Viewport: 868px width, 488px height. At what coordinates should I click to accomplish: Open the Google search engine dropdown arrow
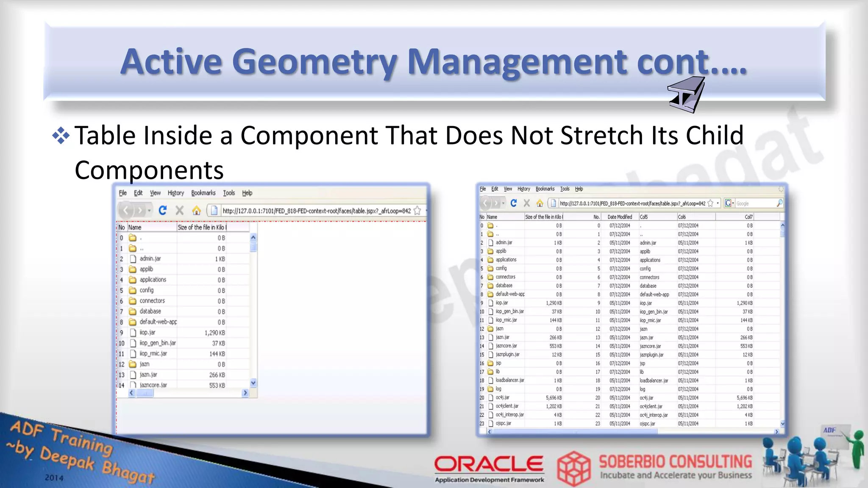(733, 203)
